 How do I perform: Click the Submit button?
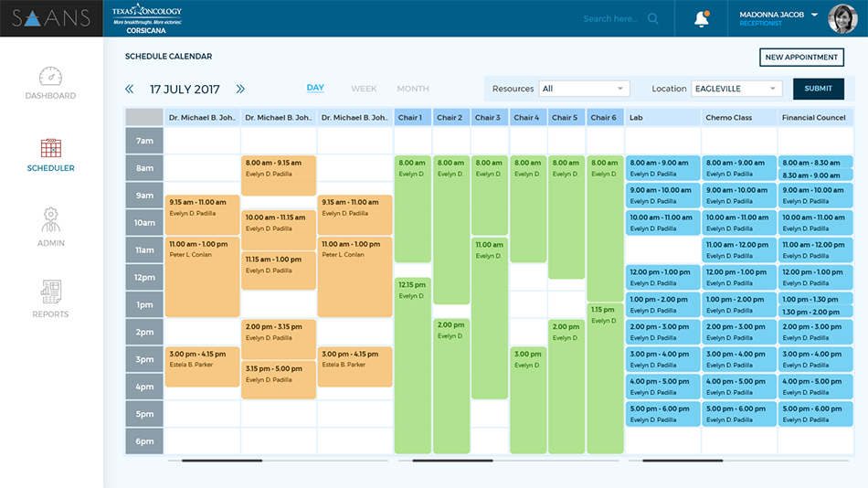pyautogui.click(x=818, y=89)
